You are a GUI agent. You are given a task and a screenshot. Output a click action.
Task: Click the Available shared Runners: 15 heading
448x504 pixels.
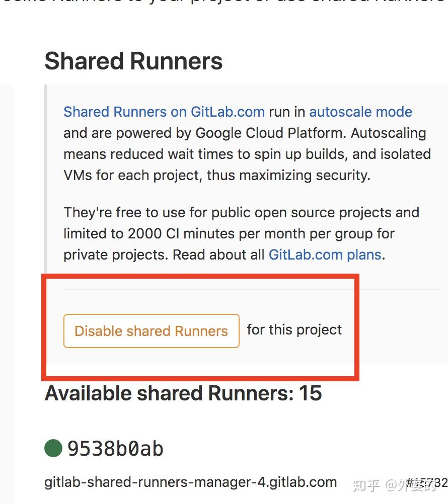[x=183, y=393]
